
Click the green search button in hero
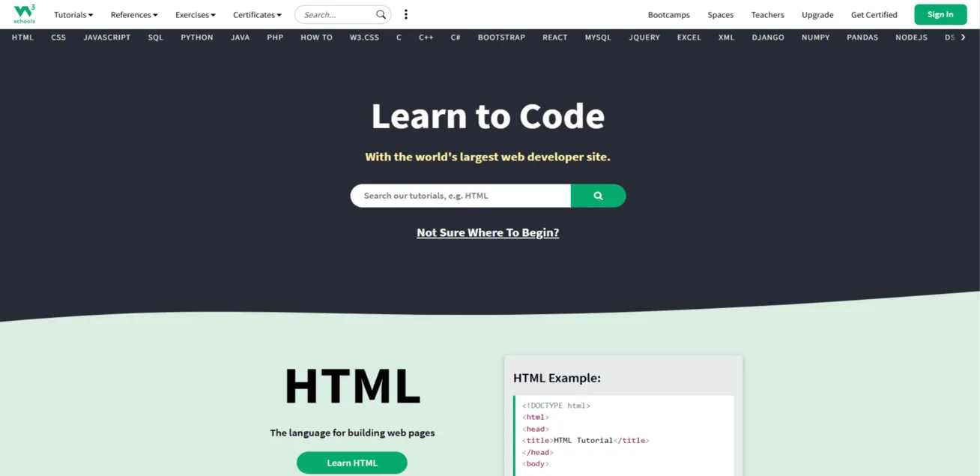click(x=598, y=196)
